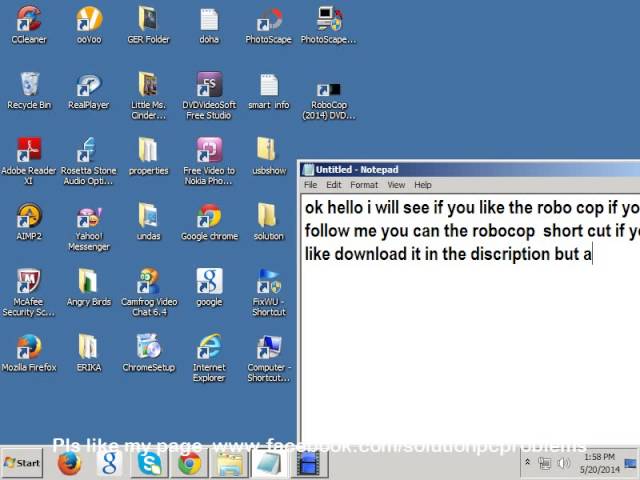640x480 pixels.
Task: Select the GER Folder icon
Action: (148, 24)
